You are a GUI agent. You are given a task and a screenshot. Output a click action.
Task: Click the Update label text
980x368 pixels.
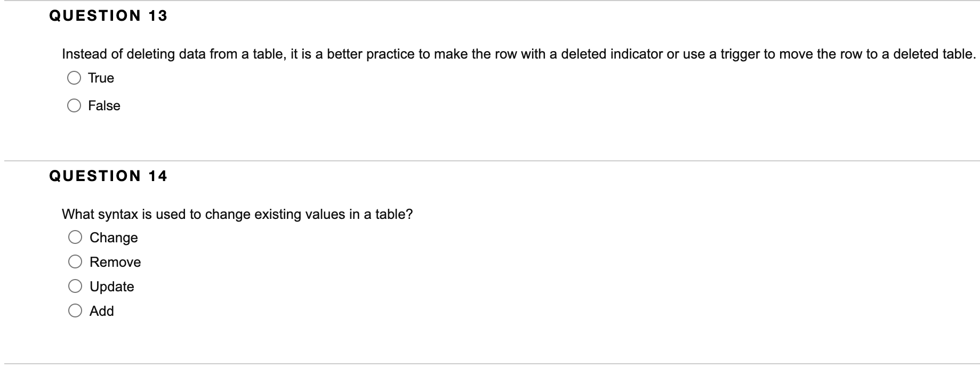(111, 287)
